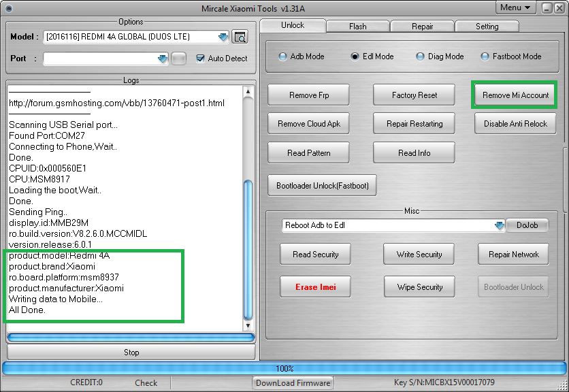Click log line 'product.brand:Xiaomi'
The width and height of the screenshot is (569, 392).
[52, 266]
